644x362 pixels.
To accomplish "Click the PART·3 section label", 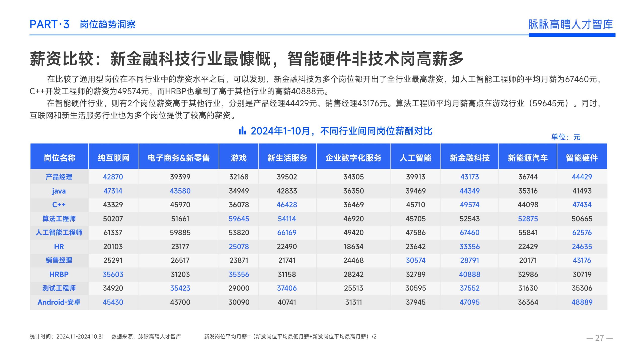I will [x=50, y=24].
